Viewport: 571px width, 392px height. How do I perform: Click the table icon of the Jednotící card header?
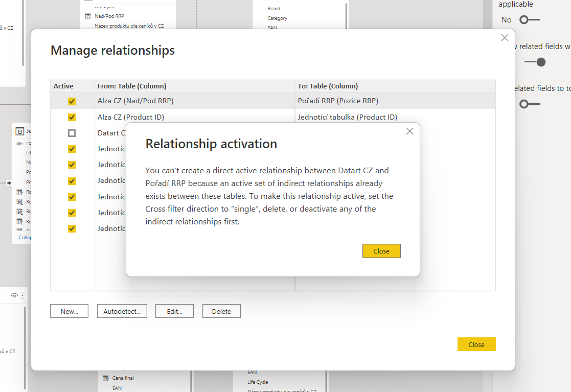point(20,131)
